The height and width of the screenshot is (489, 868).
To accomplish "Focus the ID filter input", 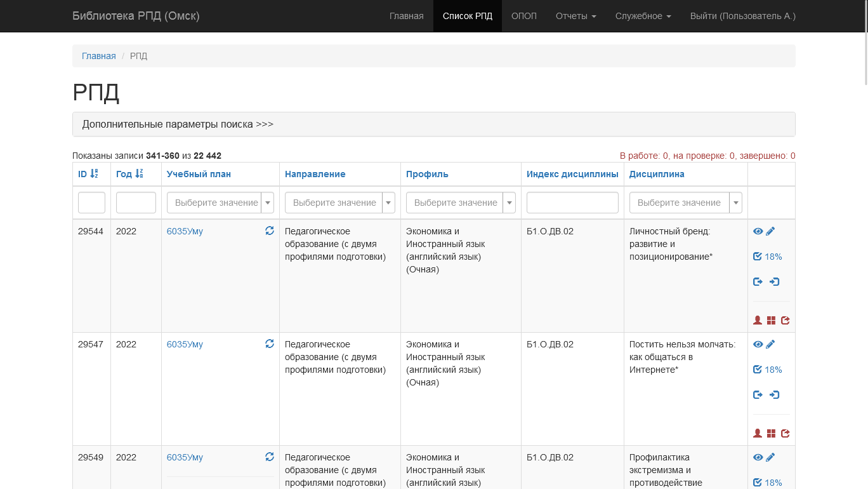I will click(x=91, y=203).
